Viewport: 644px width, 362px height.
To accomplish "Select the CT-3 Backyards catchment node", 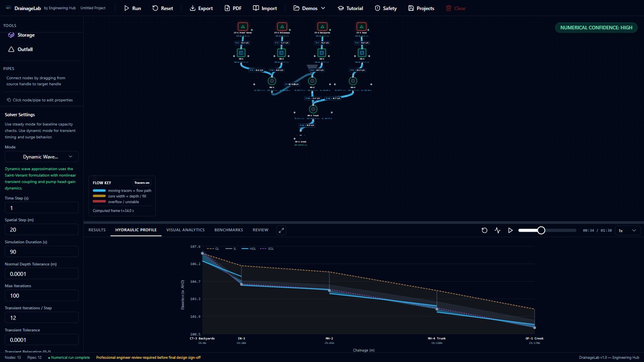I will [322, 27].
